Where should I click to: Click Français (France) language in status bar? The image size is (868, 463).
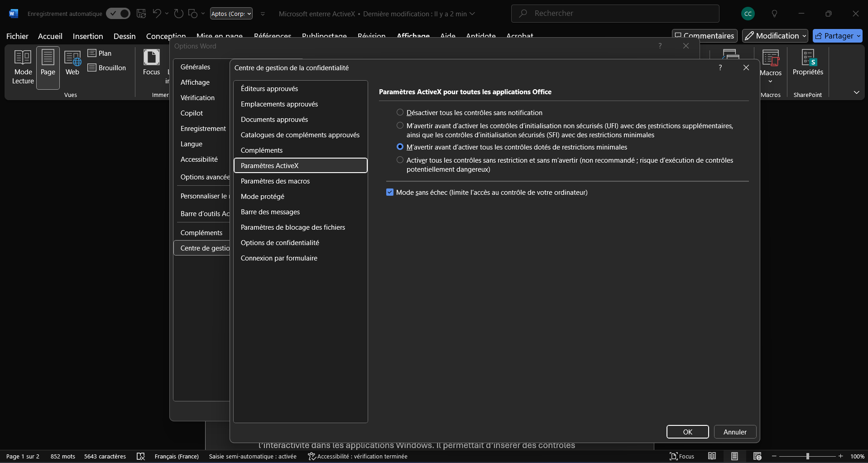177,456
